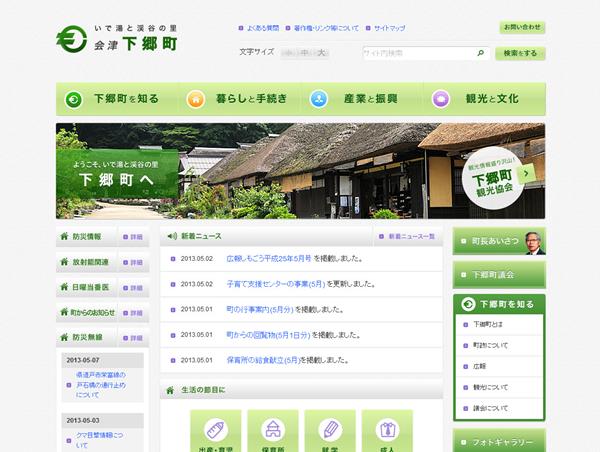Screen dimensions: 600x452
Task: Open the よくある質問 link
Action: click(x=263, y=28)
